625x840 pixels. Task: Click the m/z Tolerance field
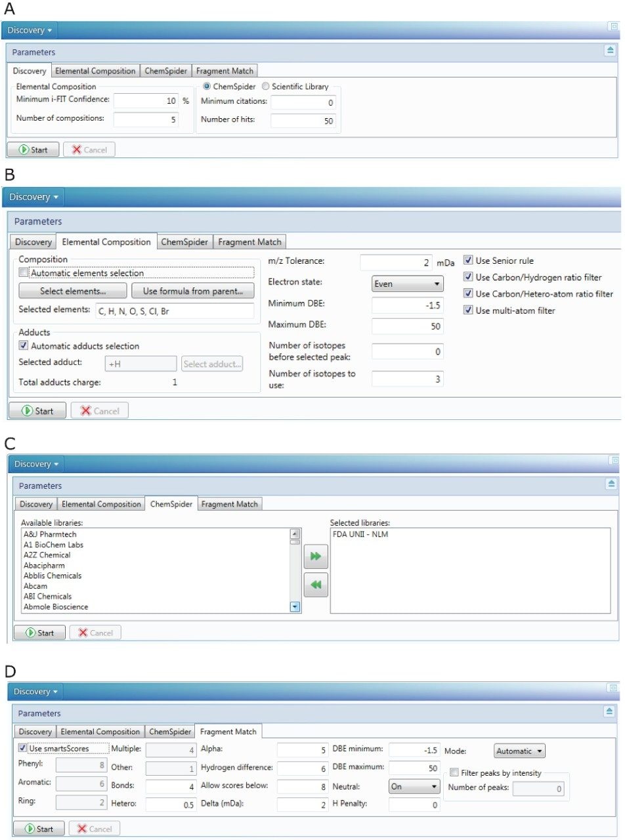point(397,262)
